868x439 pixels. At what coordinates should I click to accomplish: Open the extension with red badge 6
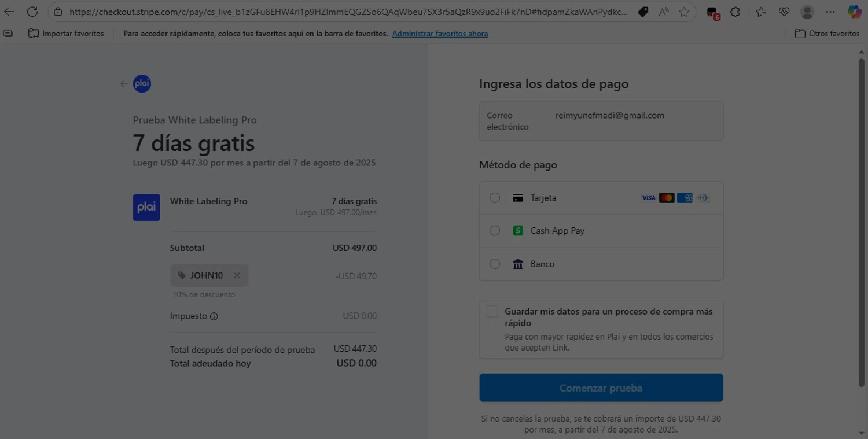713,12
